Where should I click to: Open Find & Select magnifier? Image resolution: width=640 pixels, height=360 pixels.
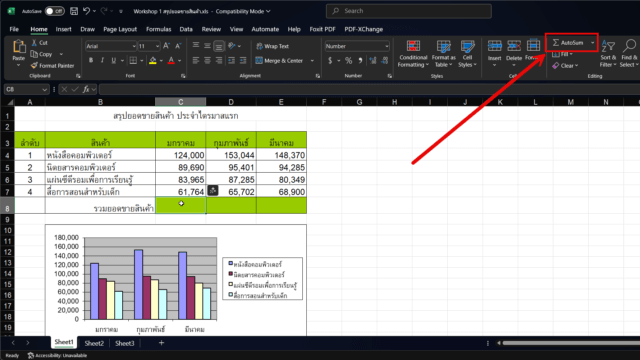pyautogui.click(x=629, y=53)
